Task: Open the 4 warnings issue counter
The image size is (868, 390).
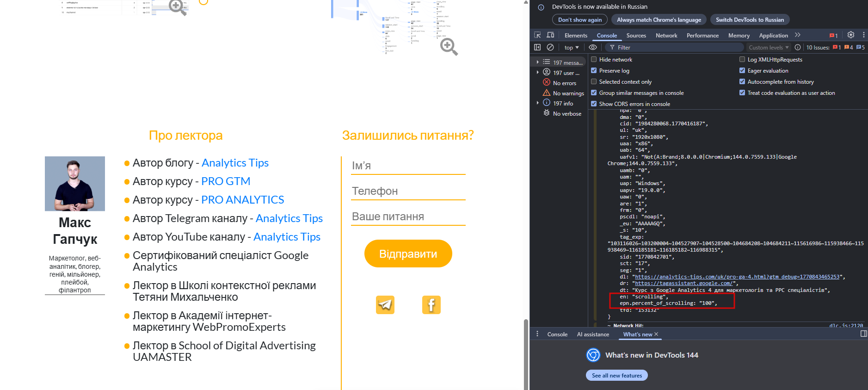Action: pyautogui.click(x=849, y=47)
